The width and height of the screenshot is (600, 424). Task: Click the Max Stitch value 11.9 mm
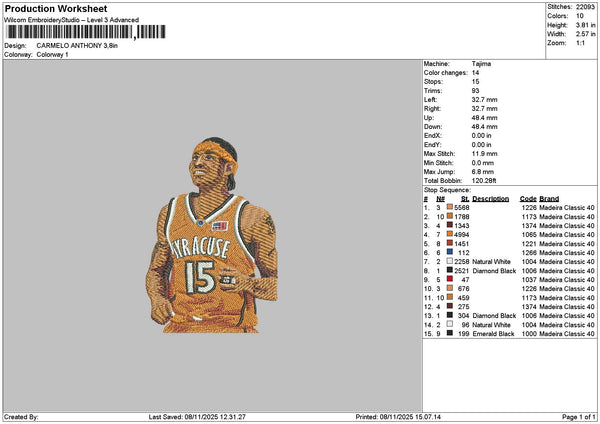point(484,154)
